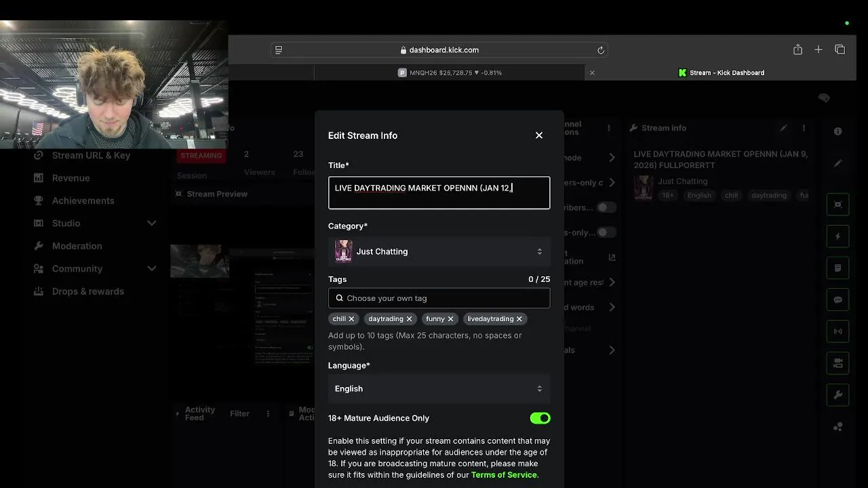Image resolution: width=868 pixels, height=488 pixels.
Task: Show the Safari sidebar
Action: [x=279, y=49]
